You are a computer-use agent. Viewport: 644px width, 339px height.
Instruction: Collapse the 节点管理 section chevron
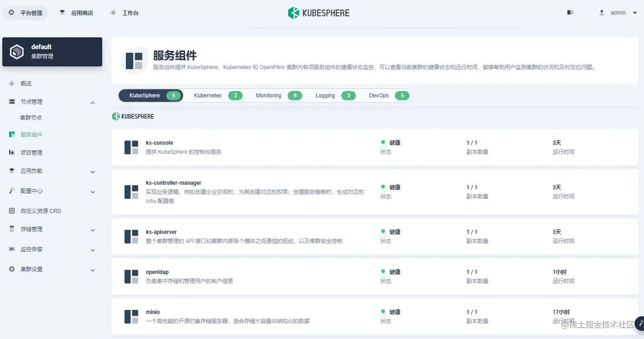coord(93,103)
